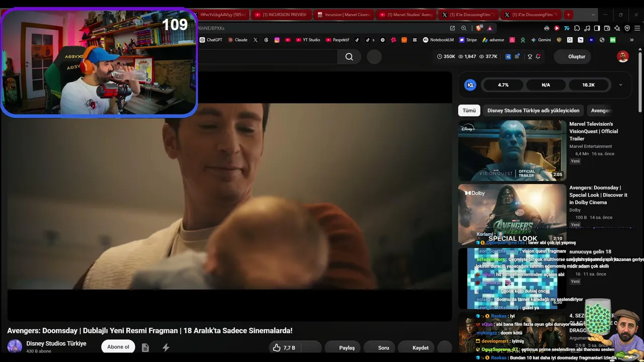Screen dimensions: 644x362
Task: Open the Disney Studios Türkiye channel avatar
Action: coord(15,346)
